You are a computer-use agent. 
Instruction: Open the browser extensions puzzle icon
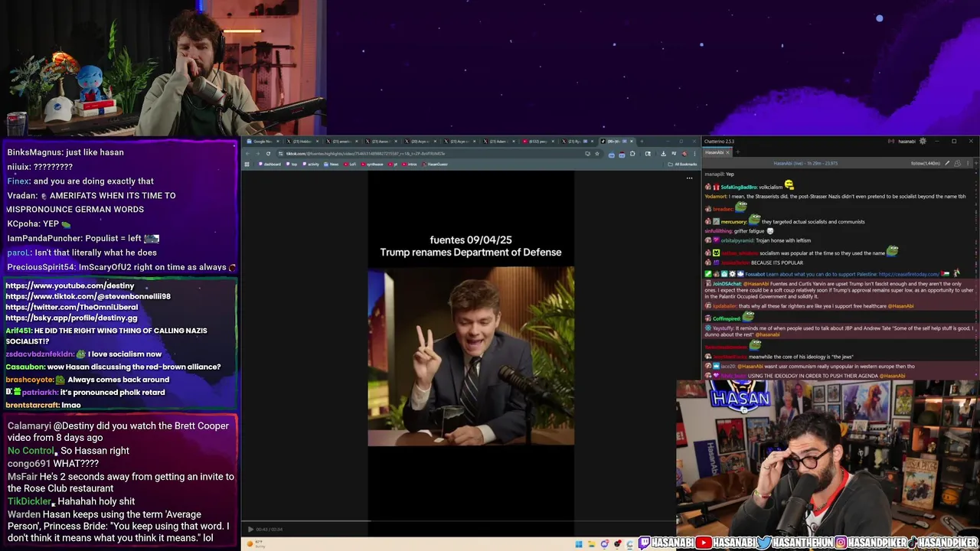tap(632, 153)
